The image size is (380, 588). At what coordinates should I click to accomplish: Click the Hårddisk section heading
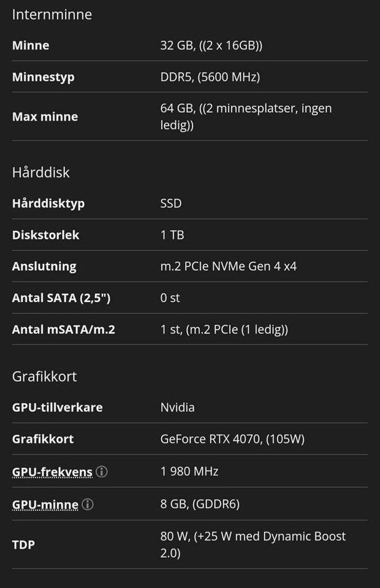pos(41,172)
